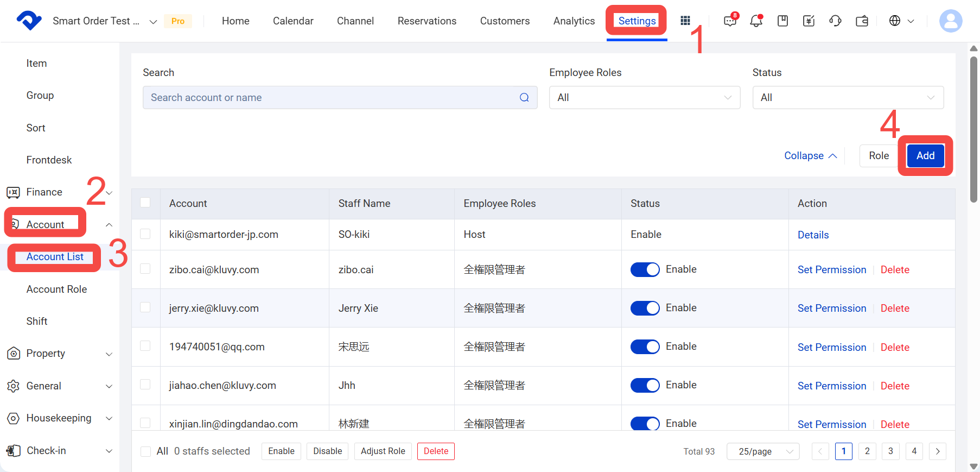The height and width of the screenshot is (472, 980).
Task: Click the Housekeeping sidebar icon
Action: click(14, 418)
